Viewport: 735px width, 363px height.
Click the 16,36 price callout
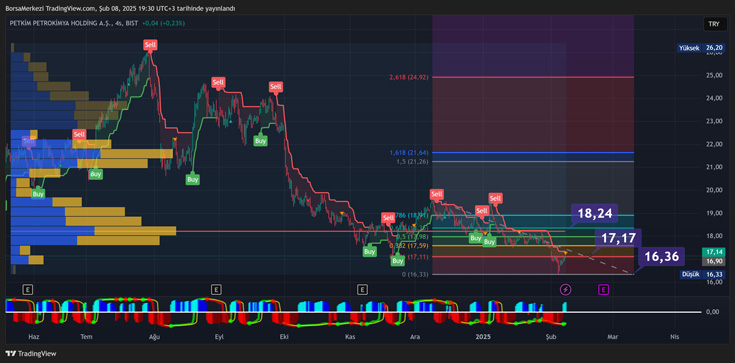click(661, 257)
